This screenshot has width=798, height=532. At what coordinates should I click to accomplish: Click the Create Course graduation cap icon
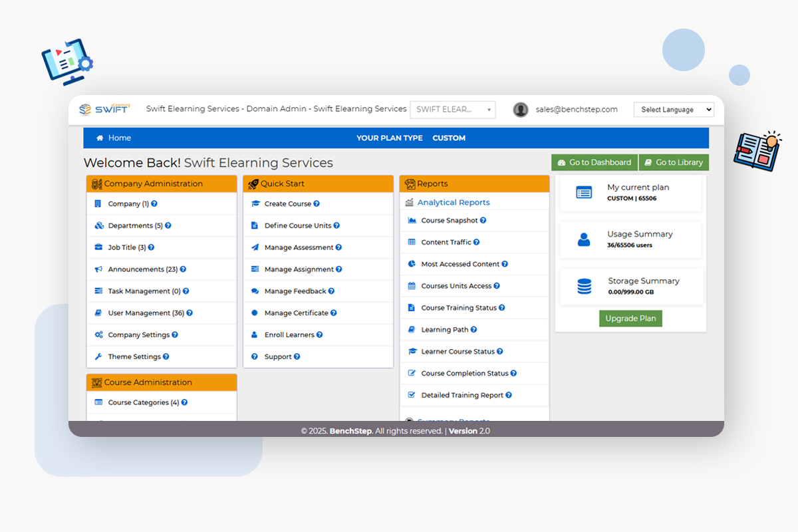click(x=255, y=204)
